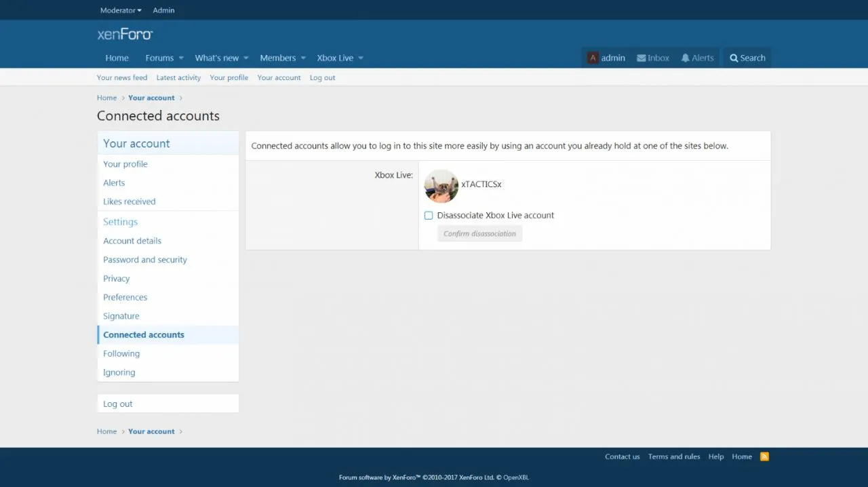This screenshot has height=487, width=868.
Task: Open Help footer link
Action: [x=716, y=457]
